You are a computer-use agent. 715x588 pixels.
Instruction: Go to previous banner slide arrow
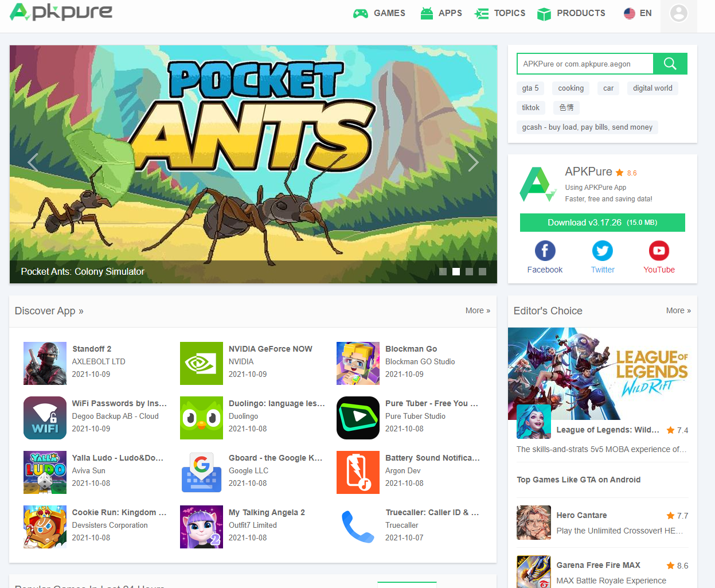tap(33, 162)
